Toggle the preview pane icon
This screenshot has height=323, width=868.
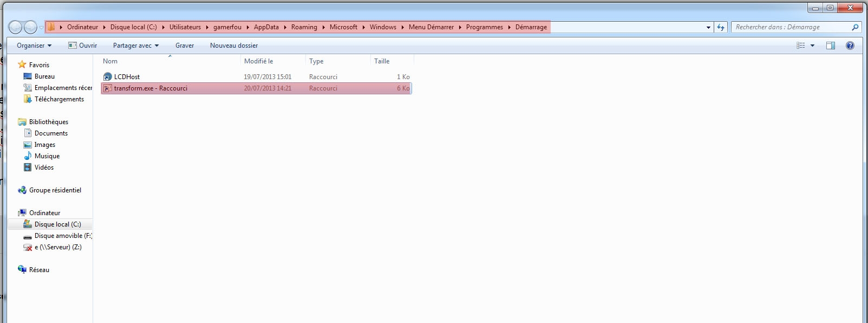[830, 46]
